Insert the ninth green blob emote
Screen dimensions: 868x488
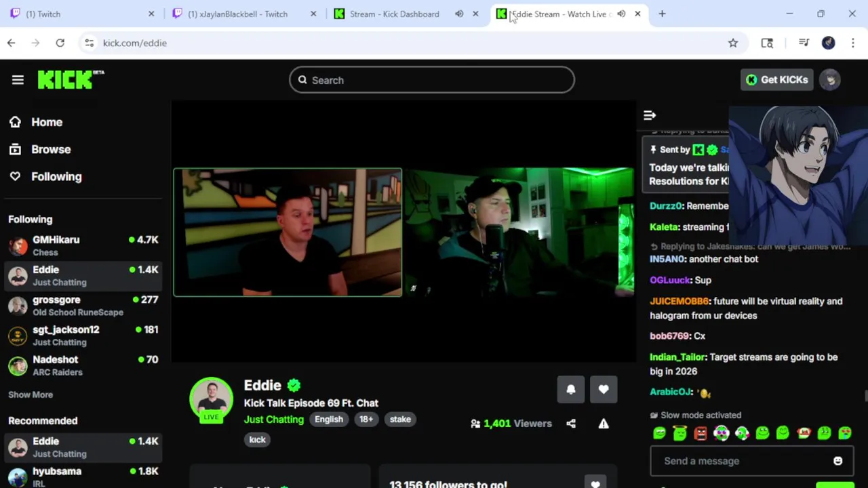click(x=825, y=432)
